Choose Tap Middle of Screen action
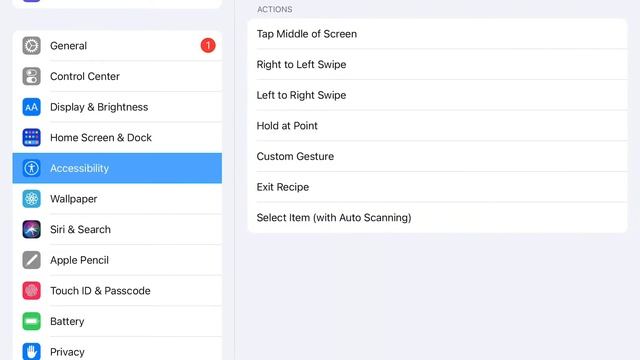This screenshot has width=640, height=360. tap(437, 34)
